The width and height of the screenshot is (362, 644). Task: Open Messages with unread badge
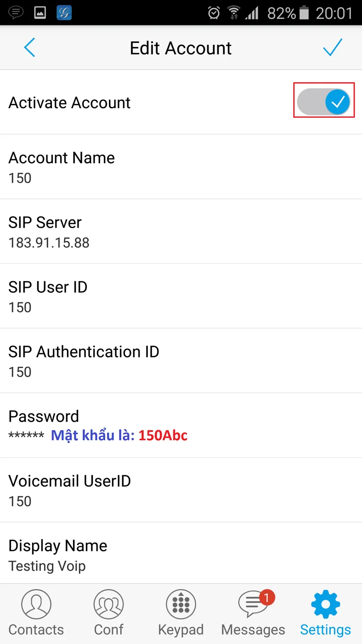point(253,614)
